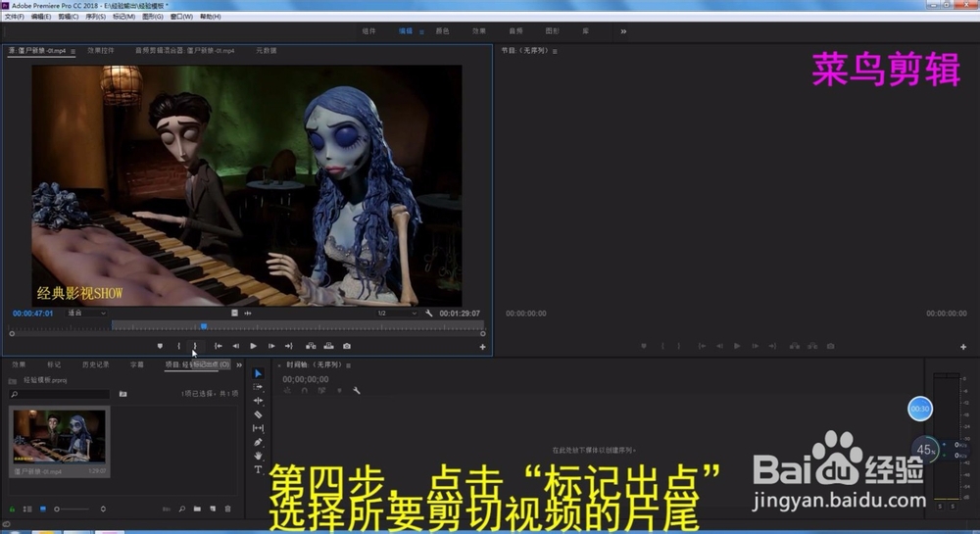Adjust the thumbnail size slider in Project panel
The height and width of the screenshot is (534, 980).
coord(71,510)
